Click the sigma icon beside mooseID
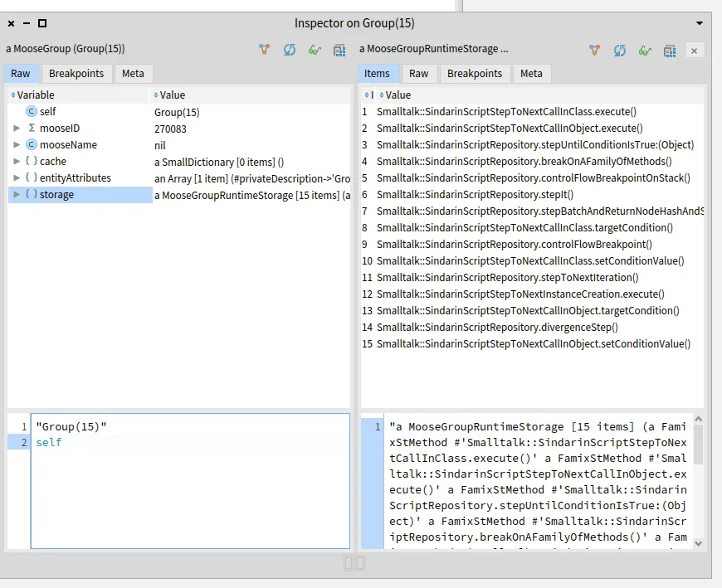 pyautogui.click(x=32, y=128)
